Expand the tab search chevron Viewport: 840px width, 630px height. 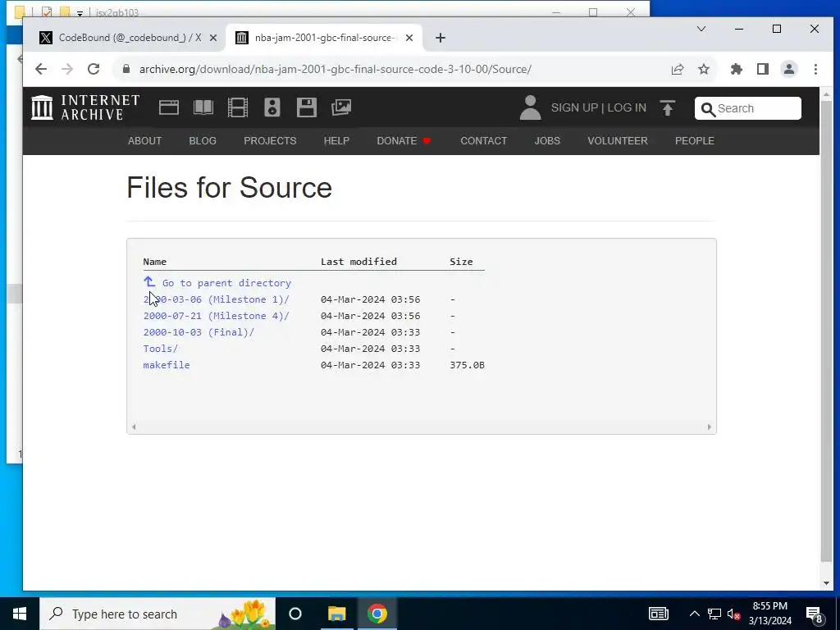701,29
